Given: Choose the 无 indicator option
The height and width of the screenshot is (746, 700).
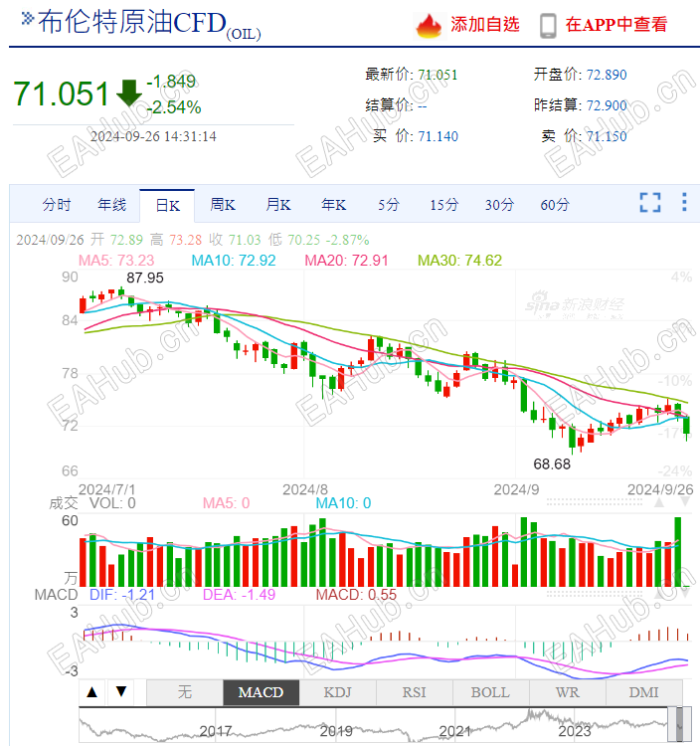Looking at the screenshot, I should pos(185,692).
